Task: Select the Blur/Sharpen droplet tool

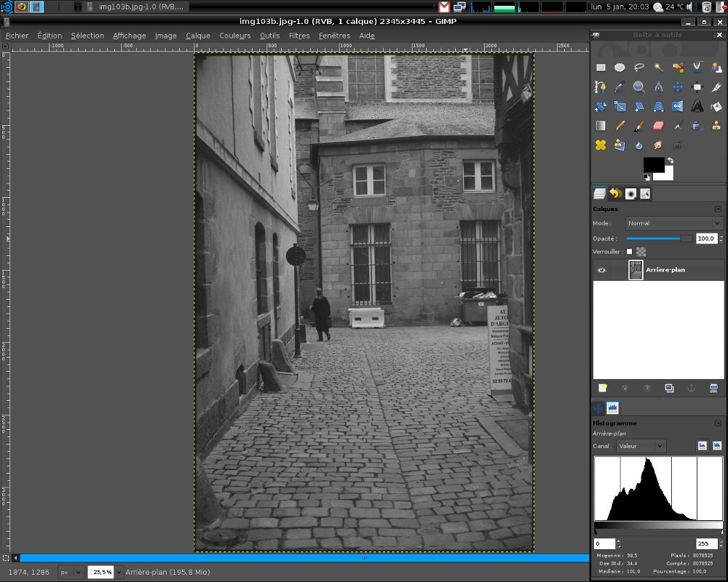Action: click(639, 145)
